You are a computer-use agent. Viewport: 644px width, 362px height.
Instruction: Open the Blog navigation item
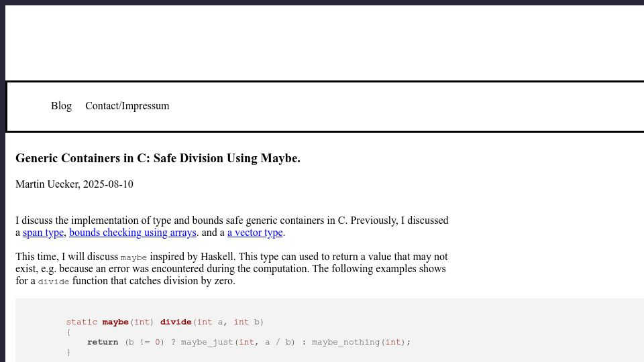point(61,106)
